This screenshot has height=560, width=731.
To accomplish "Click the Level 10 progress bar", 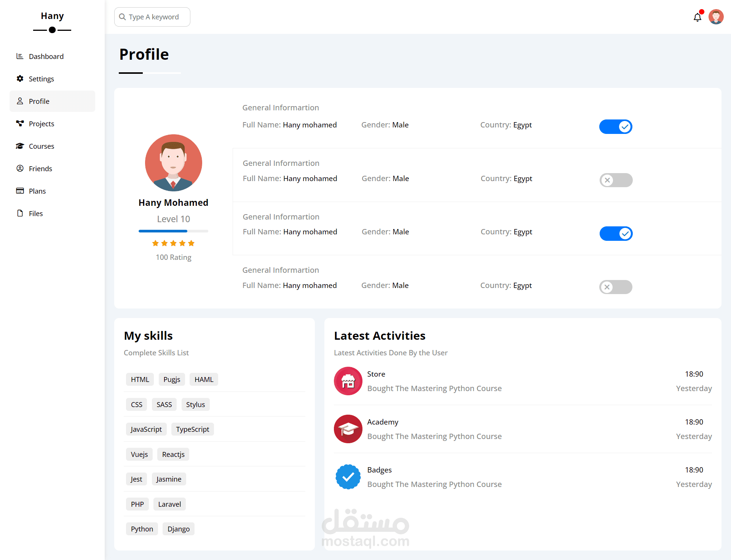I will coord(173,231).
